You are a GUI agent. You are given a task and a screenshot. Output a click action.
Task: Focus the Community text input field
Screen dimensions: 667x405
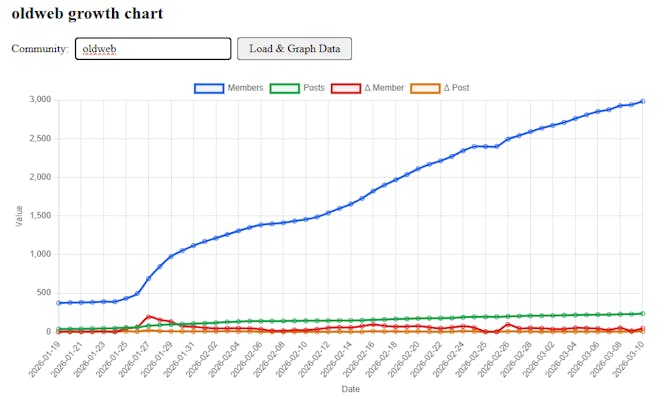(153, 48)
